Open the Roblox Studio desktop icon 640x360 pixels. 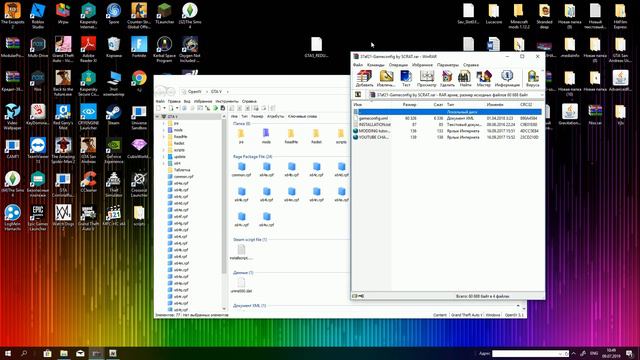38,16
